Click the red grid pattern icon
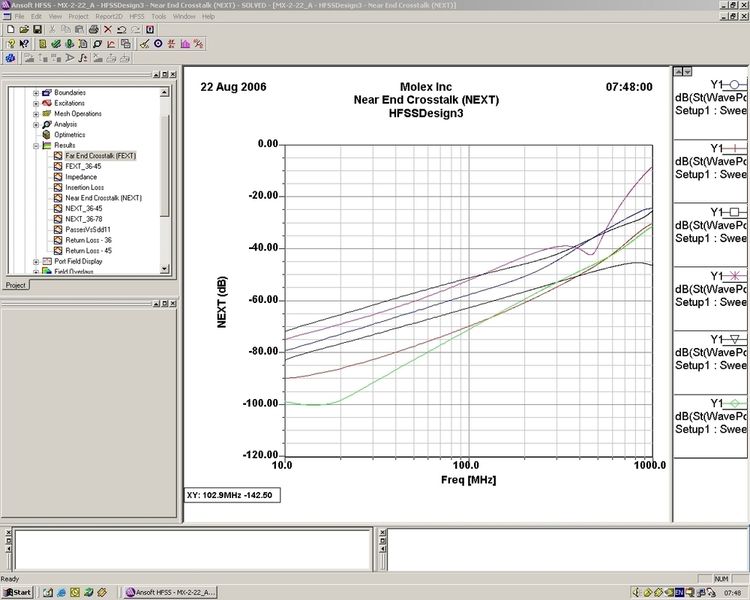Screen dimensions: 750x600 tap(171, 44)
